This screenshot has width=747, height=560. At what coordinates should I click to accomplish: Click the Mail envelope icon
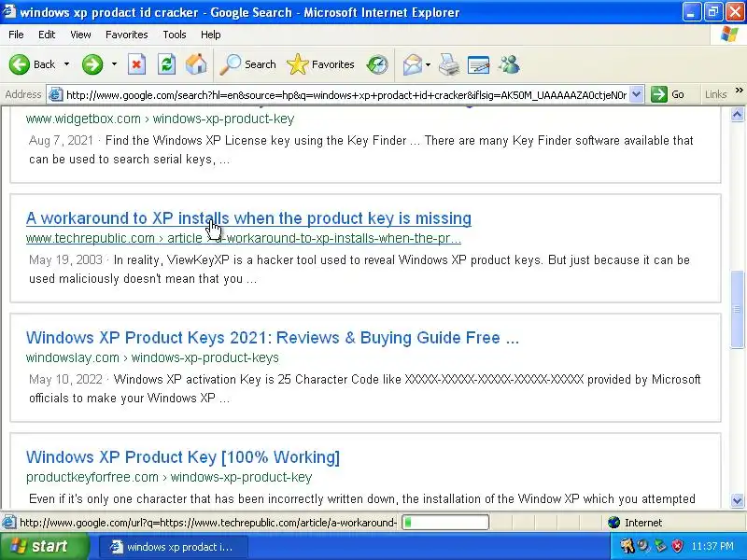click(412, 64)
